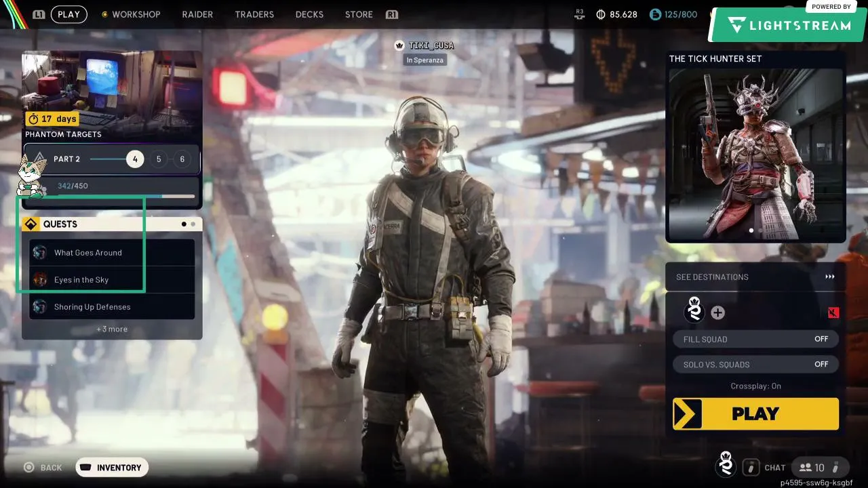Click the QUESTS header label
The height and width of the screenshot is (488, 868).
[x=60, y=224]
